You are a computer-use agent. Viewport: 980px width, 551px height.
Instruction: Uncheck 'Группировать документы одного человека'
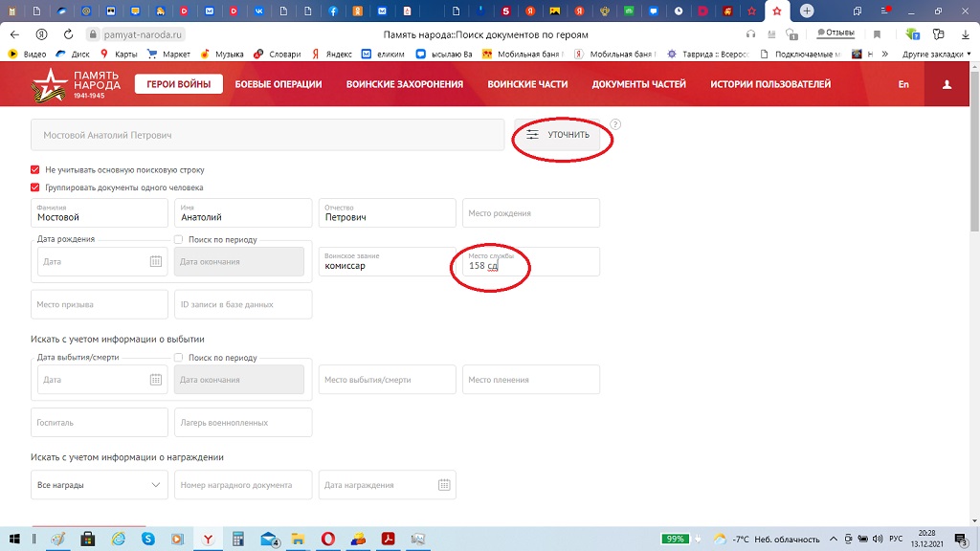point(35,187)
